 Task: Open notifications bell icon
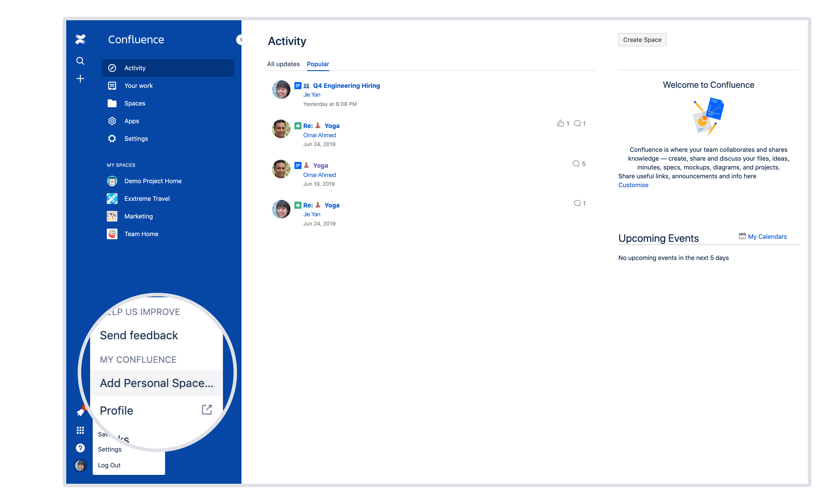coord(80,412)
